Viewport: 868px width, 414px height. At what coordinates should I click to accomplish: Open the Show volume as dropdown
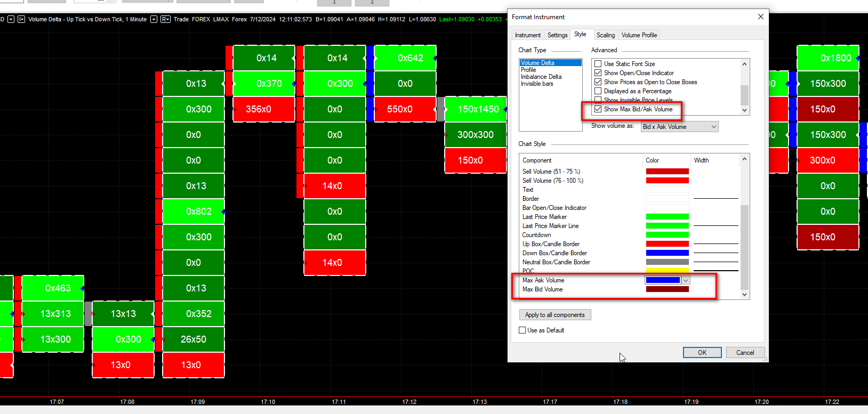coord(679,127)
